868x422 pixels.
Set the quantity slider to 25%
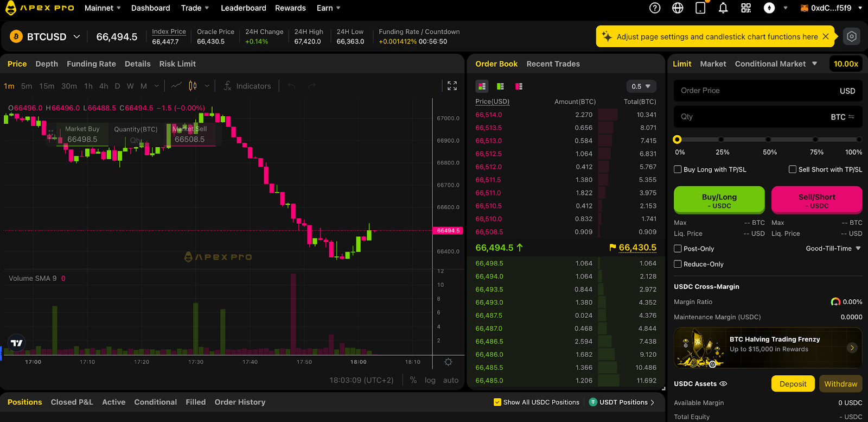click(x=721, y=140)
